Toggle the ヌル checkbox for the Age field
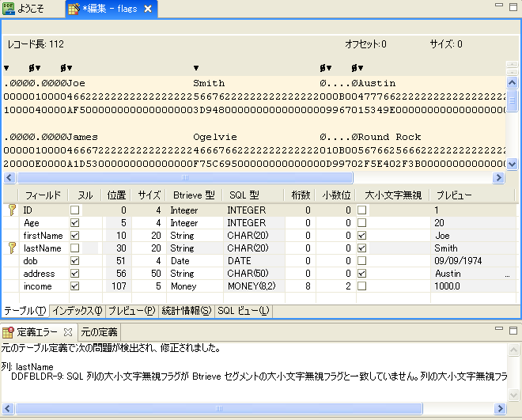522x420 pixels. coord(75,223)
